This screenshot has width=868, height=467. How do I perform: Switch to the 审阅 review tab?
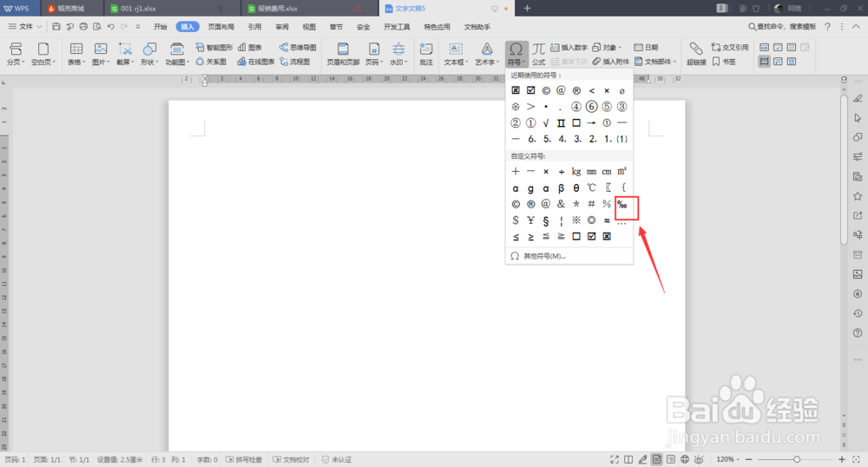pos(282,27)
